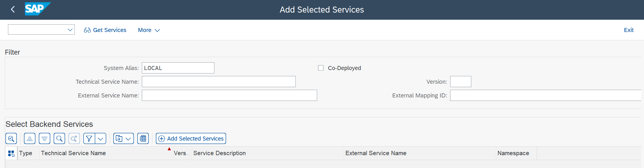Expand the filter options dropdown arrow
Screen dimensions: 644x168
100,139
